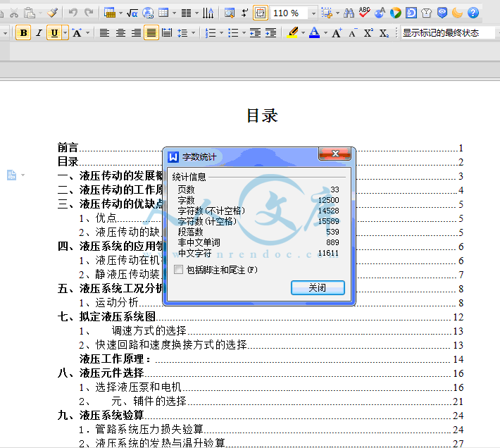This screenshot has height=448, width=500.
Task: Open the zoom percentage dropdown arrow
Action: pos(313,13)
